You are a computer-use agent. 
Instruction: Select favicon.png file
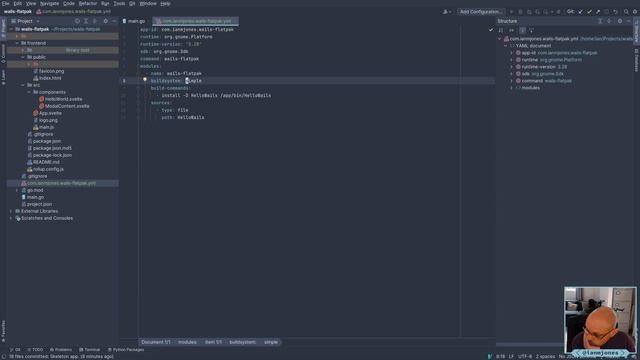[x=49, y=71]
